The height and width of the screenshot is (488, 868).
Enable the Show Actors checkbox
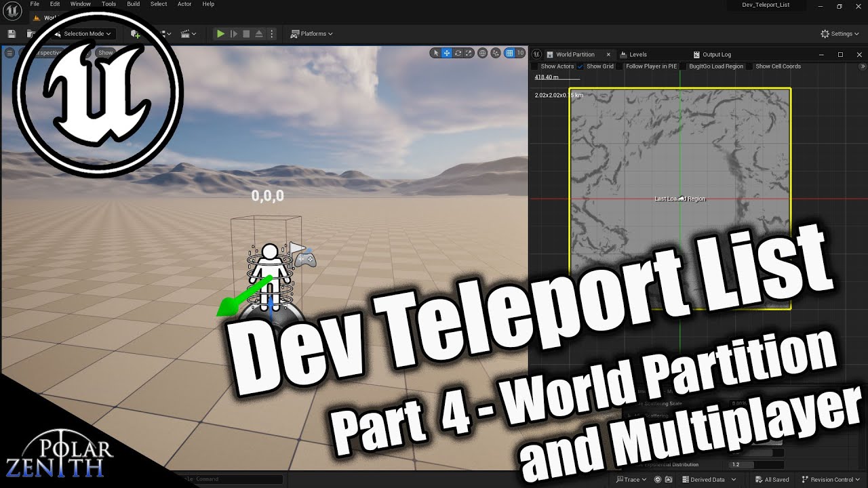535,66
